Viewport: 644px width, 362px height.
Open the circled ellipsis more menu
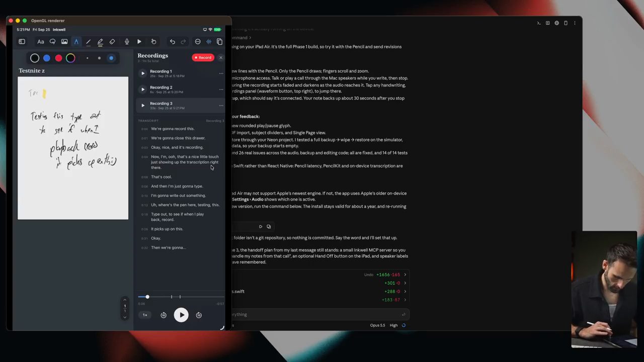[198, 42]
